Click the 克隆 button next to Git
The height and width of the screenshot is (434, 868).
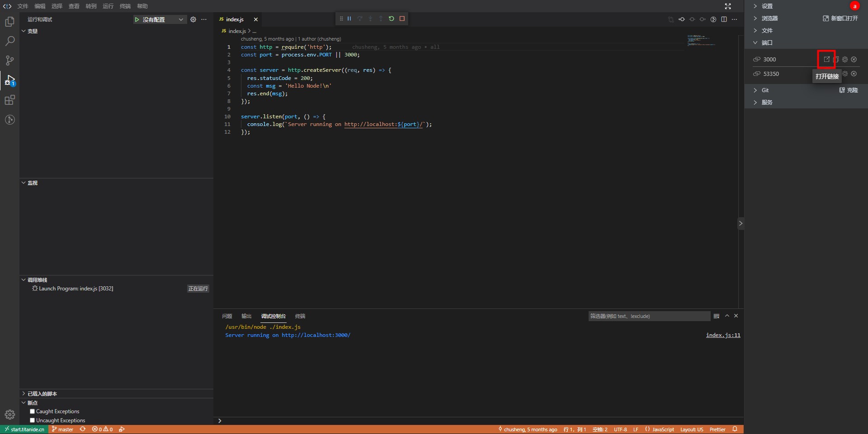click(849, 90)
